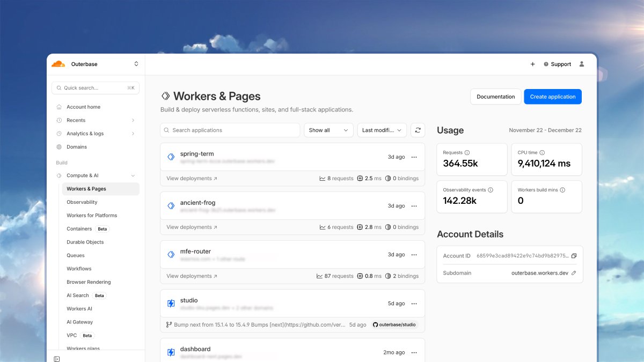Click the spring-term worker icon
The width and height of the screenshot is (644, 362).
pos(171,157)
